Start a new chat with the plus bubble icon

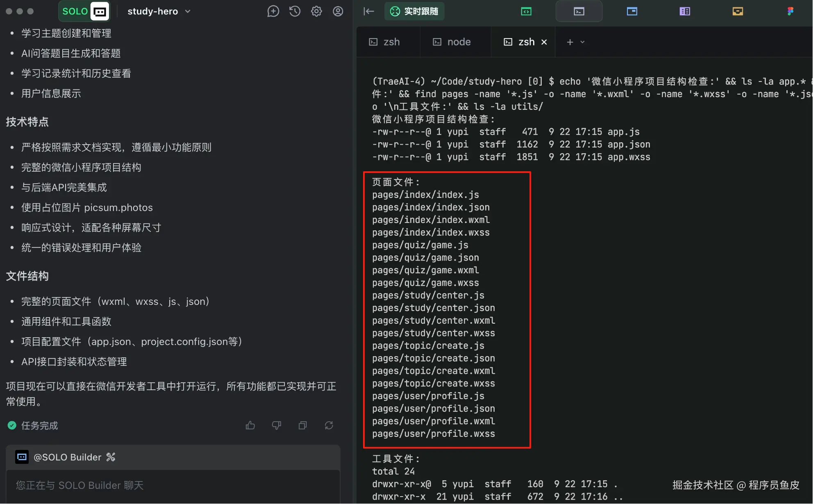(273, 11)
